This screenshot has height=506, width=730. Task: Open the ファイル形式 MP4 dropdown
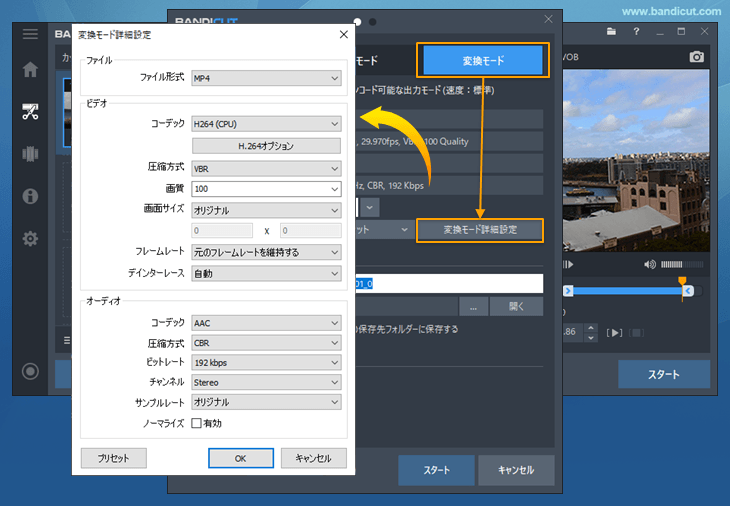tap(266, 78)
